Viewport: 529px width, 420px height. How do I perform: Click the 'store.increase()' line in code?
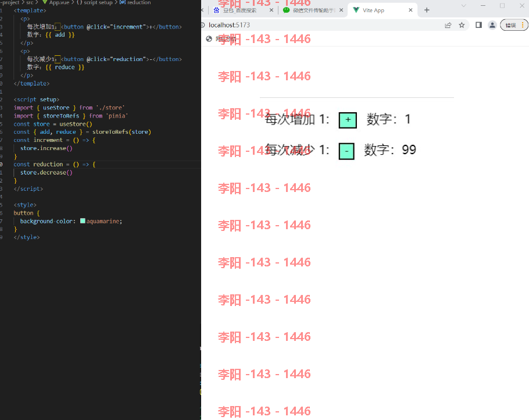(47, 148)
